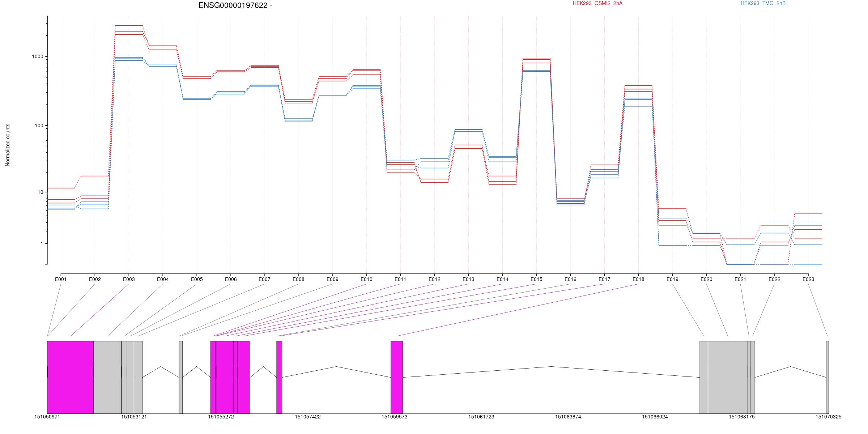Click genomic coordinate 151066024
This screenshot has height=434, width=868.
655,417
